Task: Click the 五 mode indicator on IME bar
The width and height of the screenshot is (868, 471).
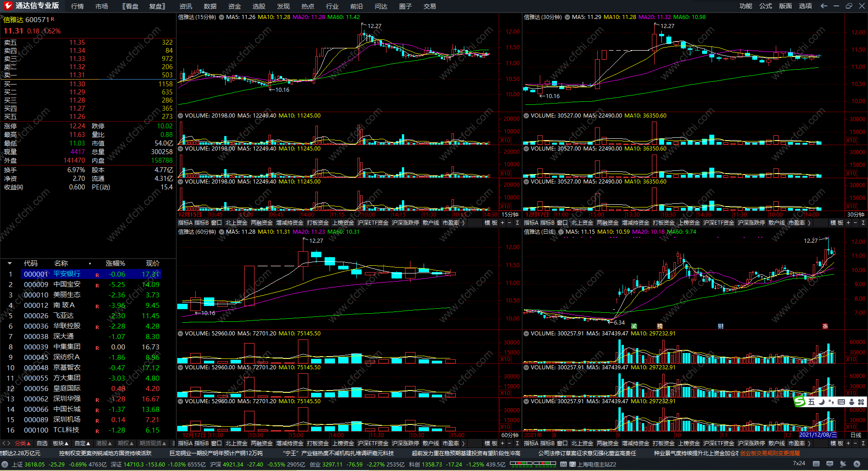Action: click(811, 402)
